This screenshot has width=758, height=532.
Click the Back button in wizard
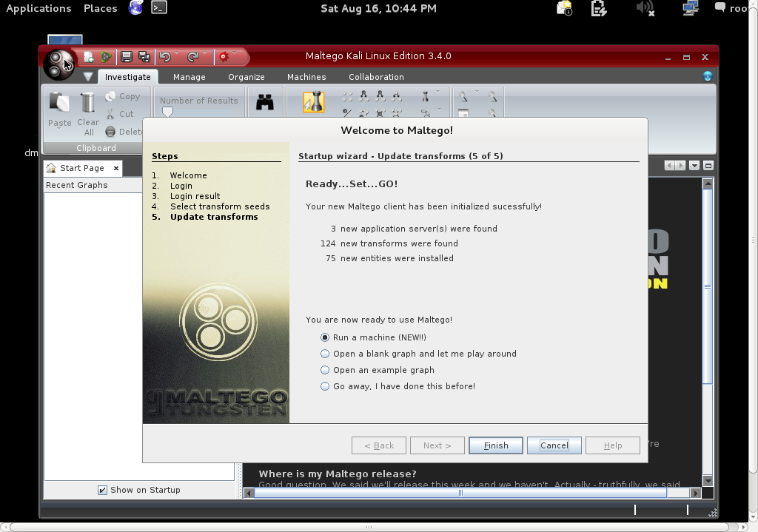(379, 445)
